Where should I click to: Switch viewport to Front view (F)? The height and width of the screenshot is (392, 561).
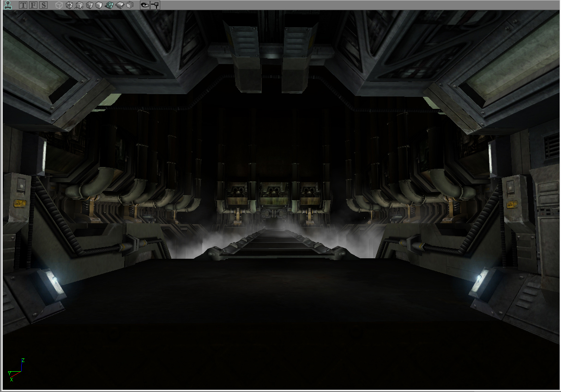click(x=33, y=5)
